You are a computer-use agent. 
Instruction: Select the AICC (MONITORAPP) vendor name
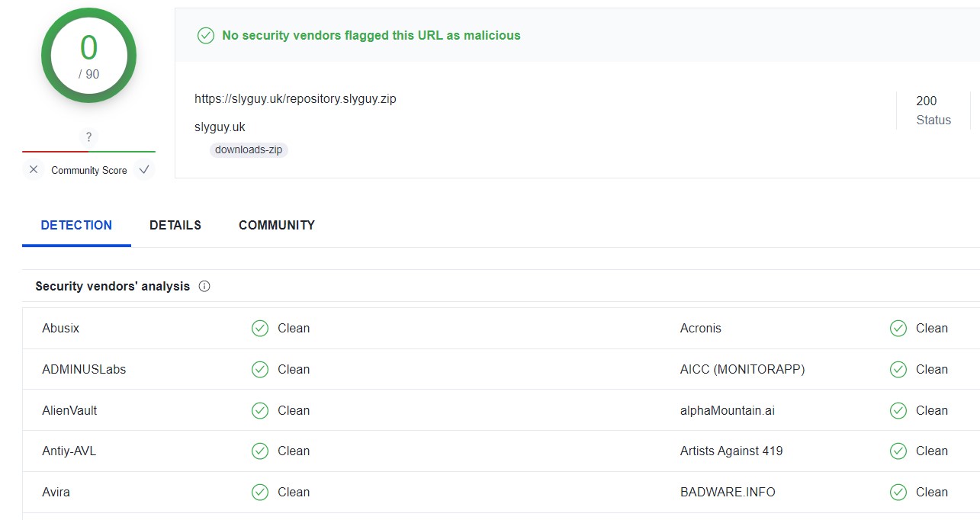point(743,370)
